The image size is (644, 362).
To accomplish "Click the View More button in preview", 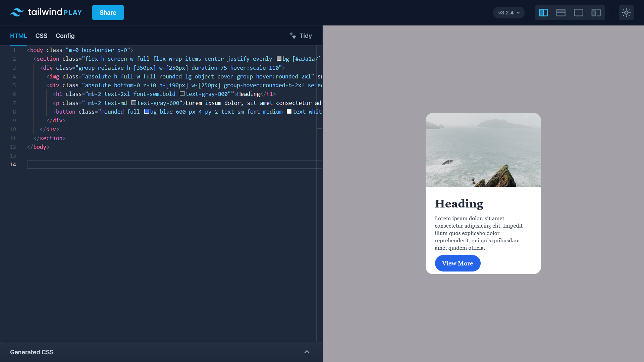I will [458, 263].
